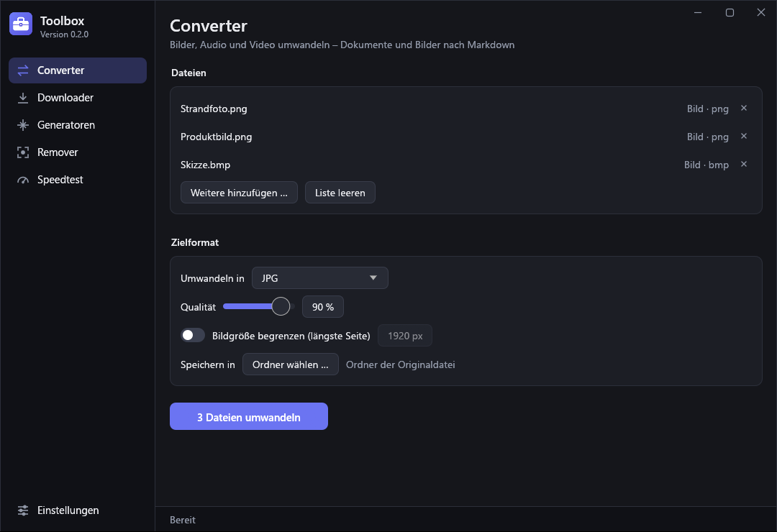This screenshot has height=532, width=777.
Task: Minimize the Toolbox window
Action: (698, 12)
